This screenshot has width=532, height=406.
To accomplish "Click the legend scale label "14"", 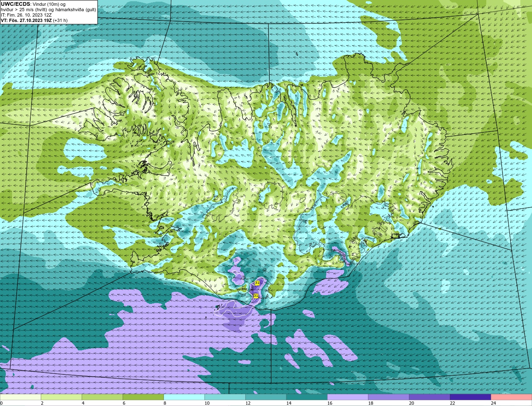I will pos(289,403).
